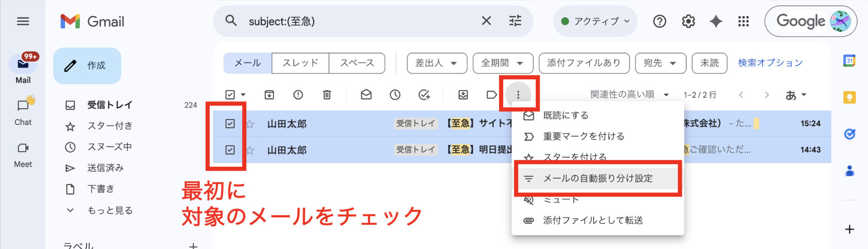868x249 pixels.
Task: Open Mail in the left rail
Action: pyautogui.click(x=23, y=69)
